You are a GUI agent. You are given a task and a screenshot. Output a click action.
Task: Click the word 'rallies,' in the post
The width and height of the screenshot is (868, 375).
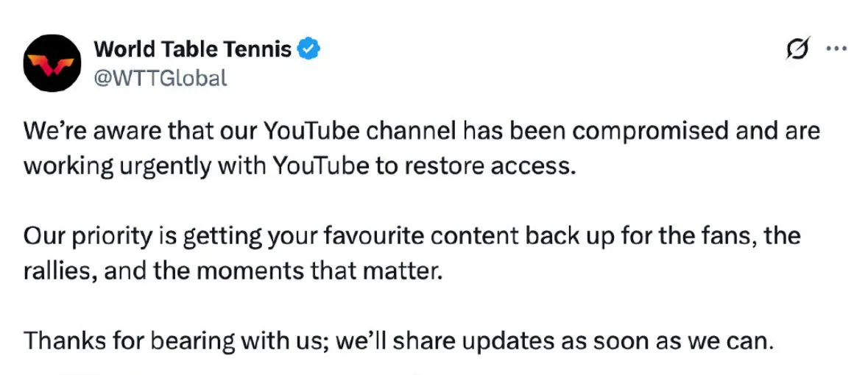58,271
